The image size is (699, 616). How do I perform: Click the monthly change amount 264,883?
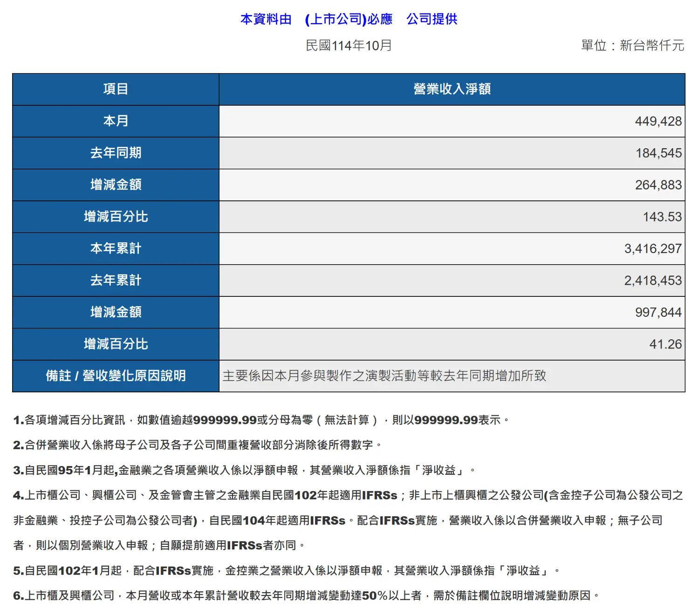coord(658,185)
